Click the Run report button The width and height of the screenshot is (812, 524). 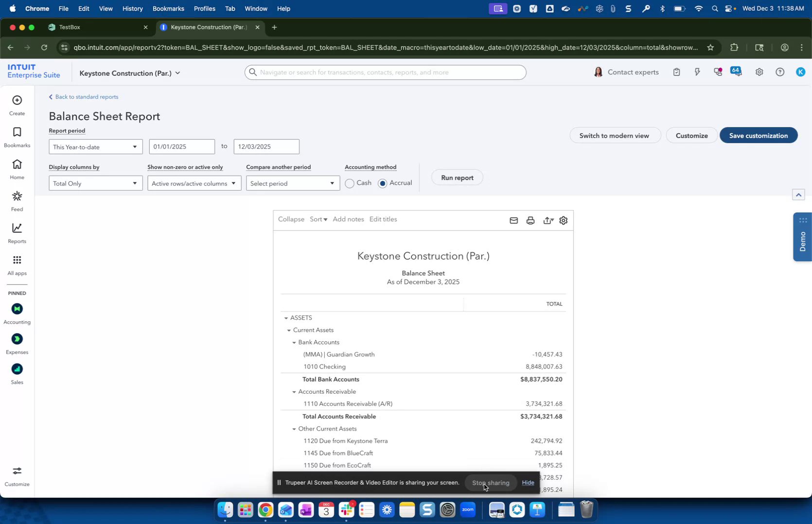click(x=456, y=177)
